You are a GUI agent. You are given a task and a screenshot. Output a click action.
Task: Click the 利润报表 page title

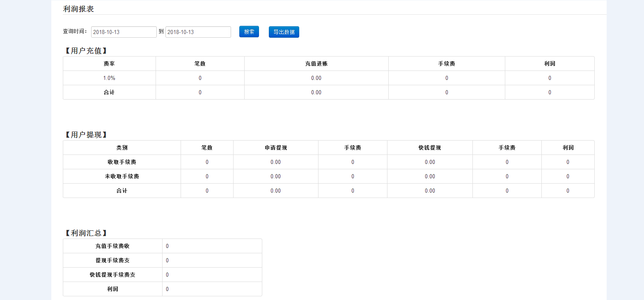pos(78,9)
